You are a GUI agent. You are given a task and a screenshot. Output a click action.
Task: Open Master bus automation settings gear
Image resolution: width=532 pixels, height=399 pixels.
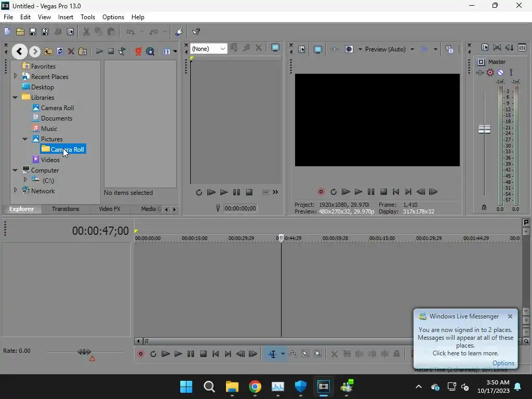point(490,73)
